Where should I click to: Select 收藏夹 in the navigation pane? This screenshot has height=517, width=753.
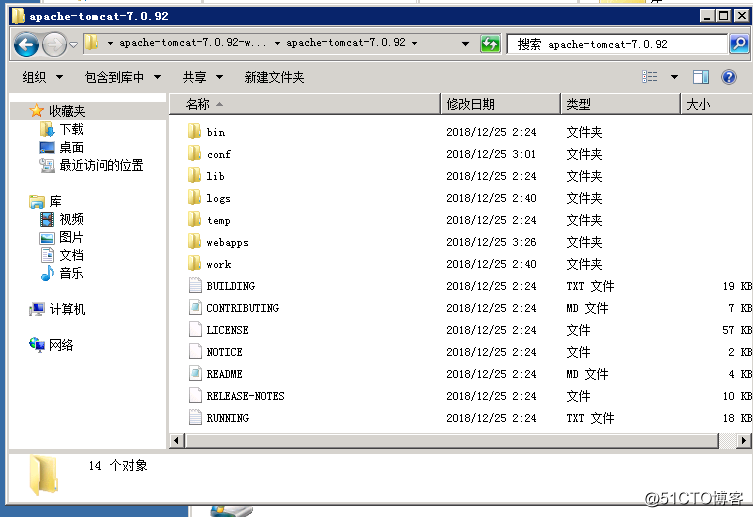[x=67, y=111]
